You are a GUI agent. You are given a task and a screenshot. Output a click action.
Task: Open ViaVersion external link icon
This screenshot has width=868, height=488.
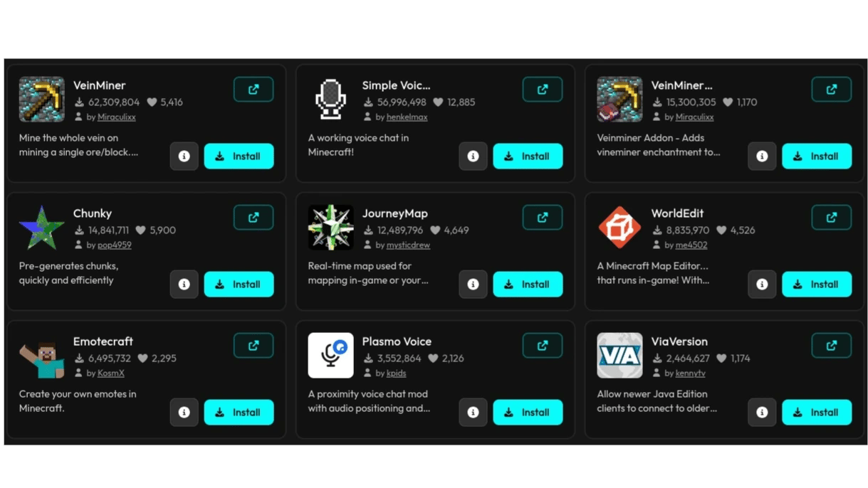point(832,346)
